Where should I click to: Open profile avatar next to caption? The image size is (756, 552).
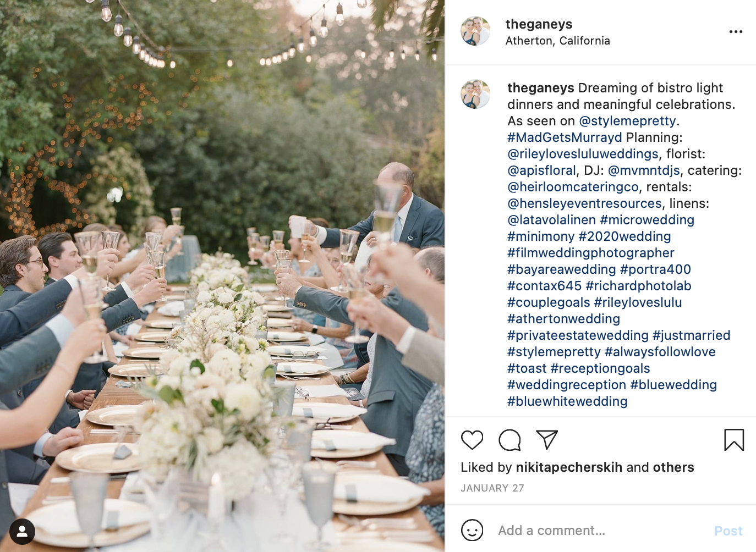475,94
